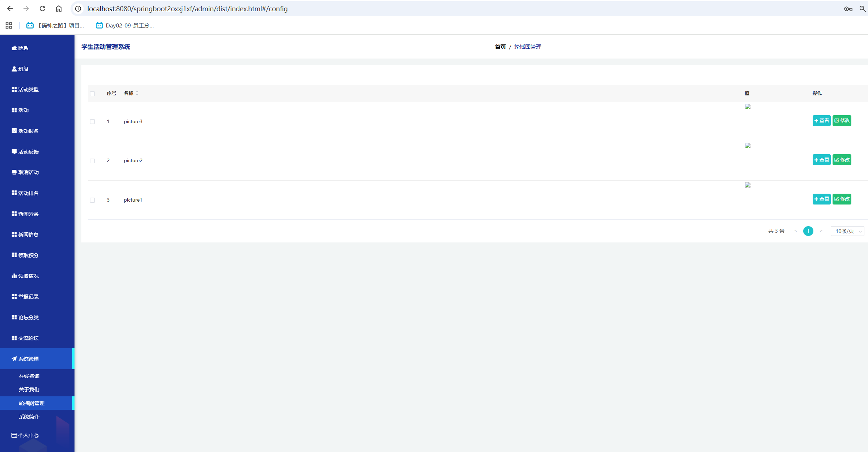Select the picture2 row checkbox
This screenshot has width=868, height=452.
(x=93, y=161)
